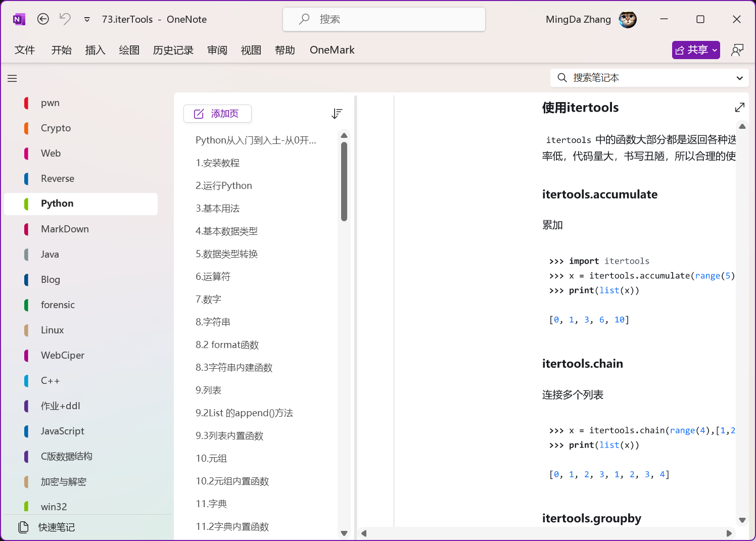The image size is (756, 541).
Task: Click the Back arrow icon
Action: point(43,19)
